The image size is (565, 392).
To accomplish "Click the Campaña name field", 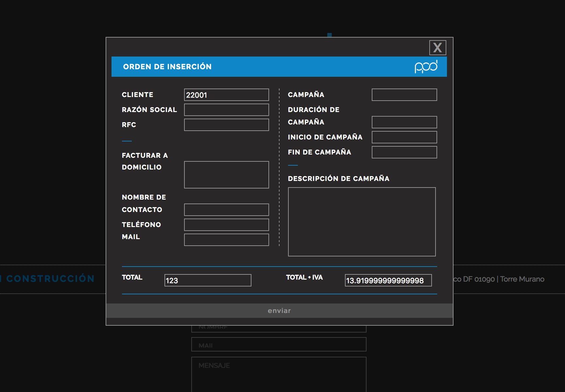I will pyautogui.click(x=404, y=95).
